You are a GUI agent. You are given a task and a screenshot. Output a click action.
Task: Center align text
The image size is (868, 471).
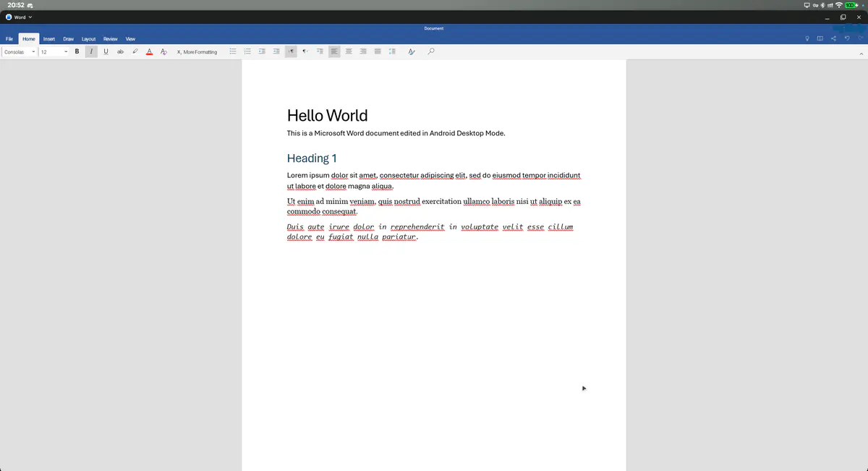pos(349,52)
